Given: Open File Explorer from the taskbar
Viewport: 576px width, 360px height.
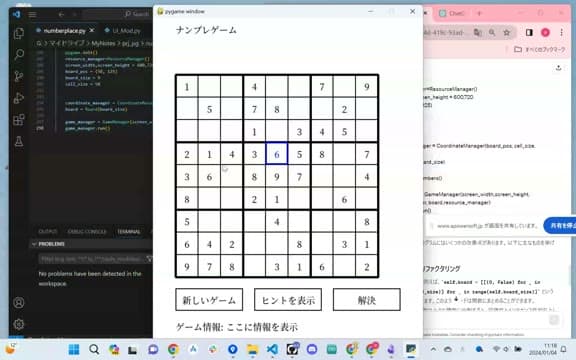Looking at the screenshot, I should pos(252,349).
